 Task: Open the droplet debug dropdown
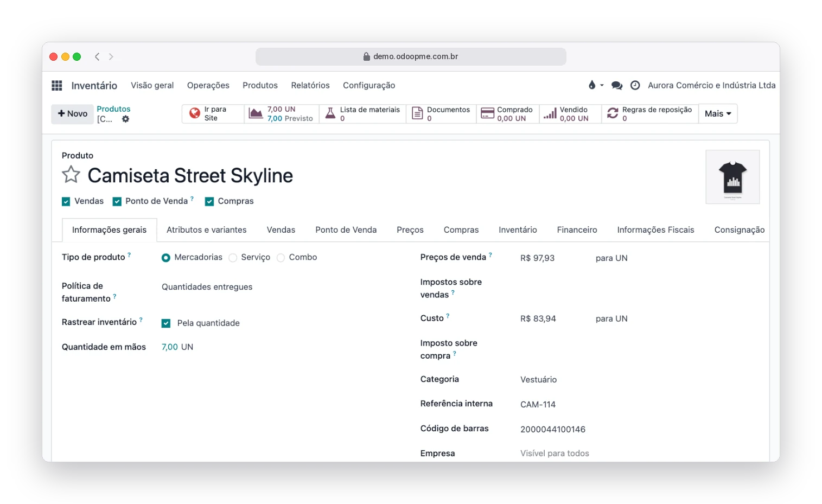point(596,85)
